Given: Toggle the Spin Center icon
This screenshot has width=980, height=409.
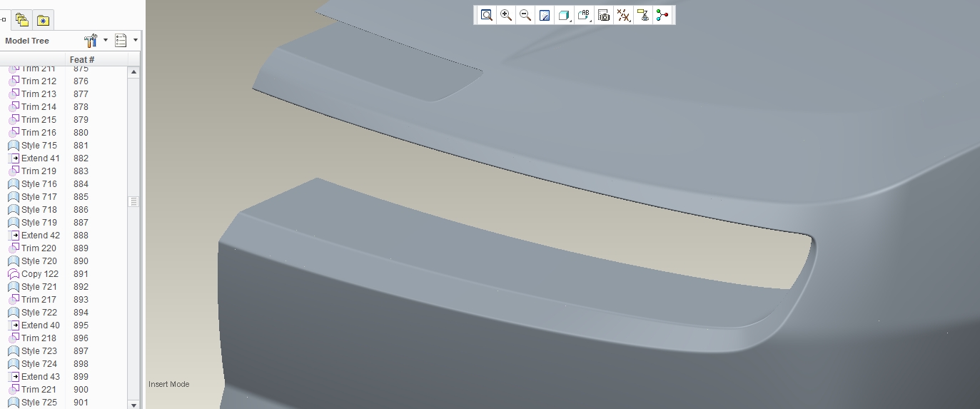Looking at the screenshot, I should pos(663,15).
